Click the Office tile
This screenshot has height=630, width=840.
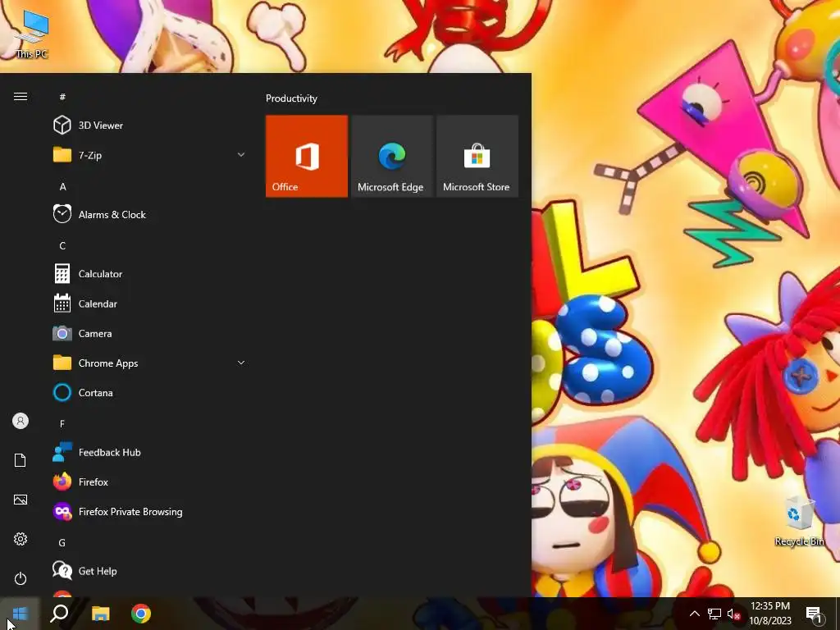(307, 156)
